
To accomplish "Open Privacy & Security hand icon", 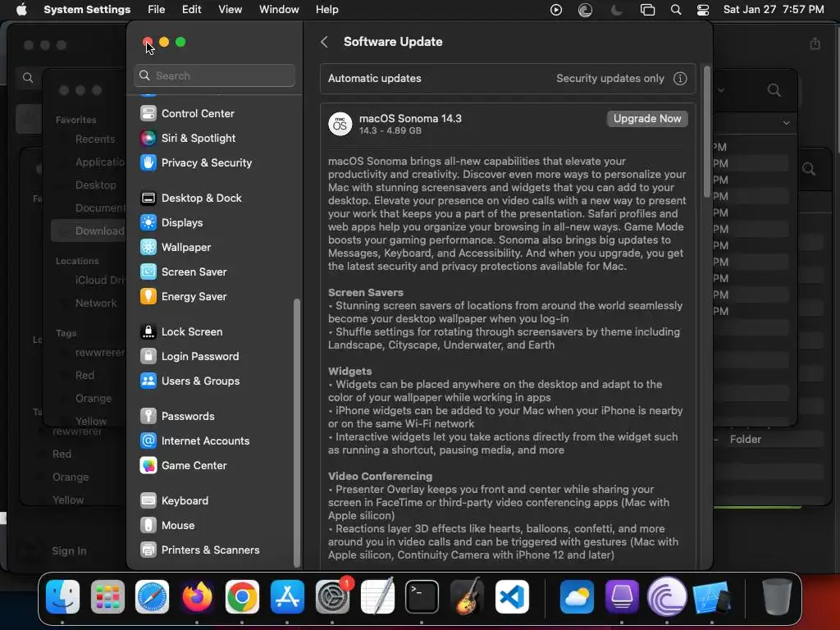I will [x=148, y=163].
